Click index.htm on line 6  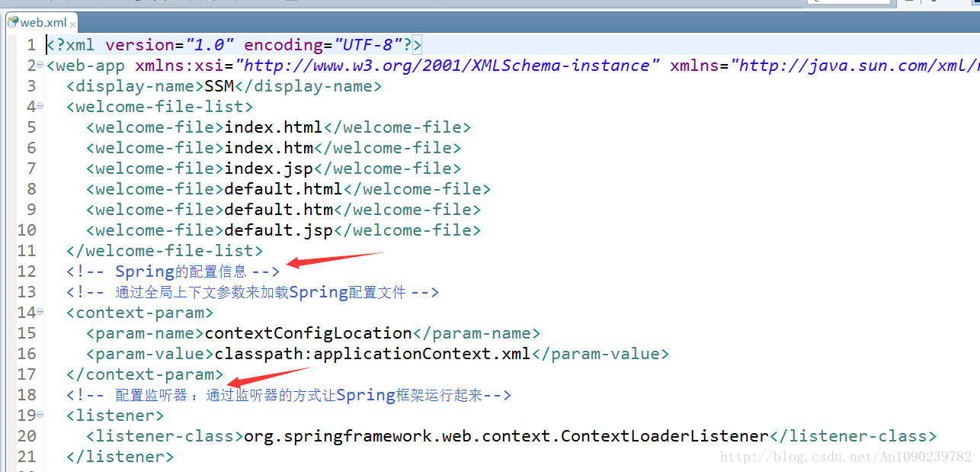(x=269, y=148)
